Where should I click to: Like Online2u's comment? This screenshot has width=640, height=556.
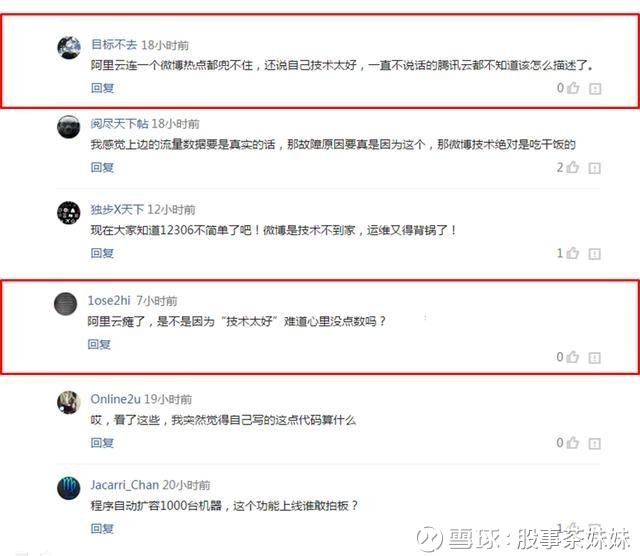pos(573,443)
